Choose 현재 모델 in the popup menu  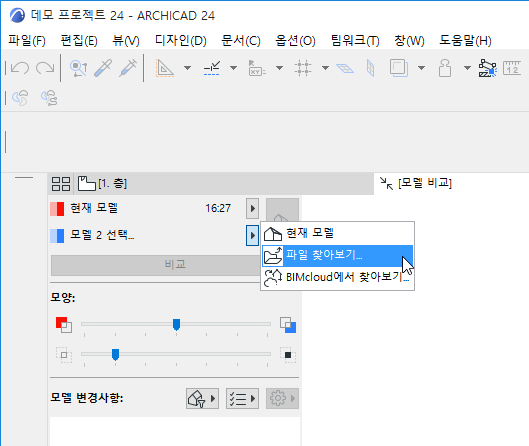tap(337, 233)
